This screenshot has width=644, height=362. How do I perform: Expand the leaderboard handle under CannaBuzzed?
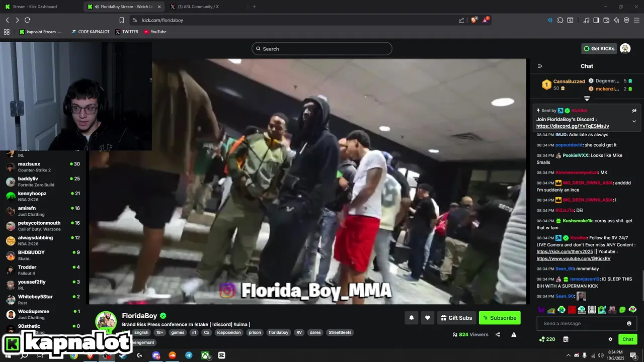pyautogui.click(x=587, y=99)
